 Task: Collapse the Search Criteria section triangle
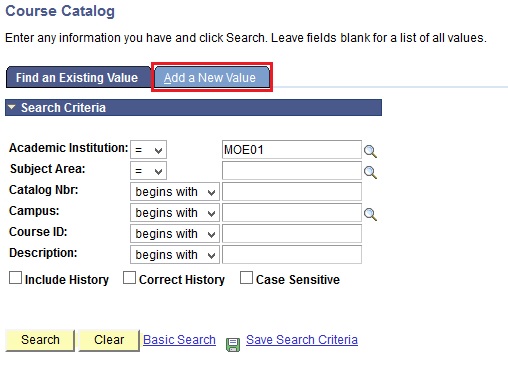click(12, 107)
